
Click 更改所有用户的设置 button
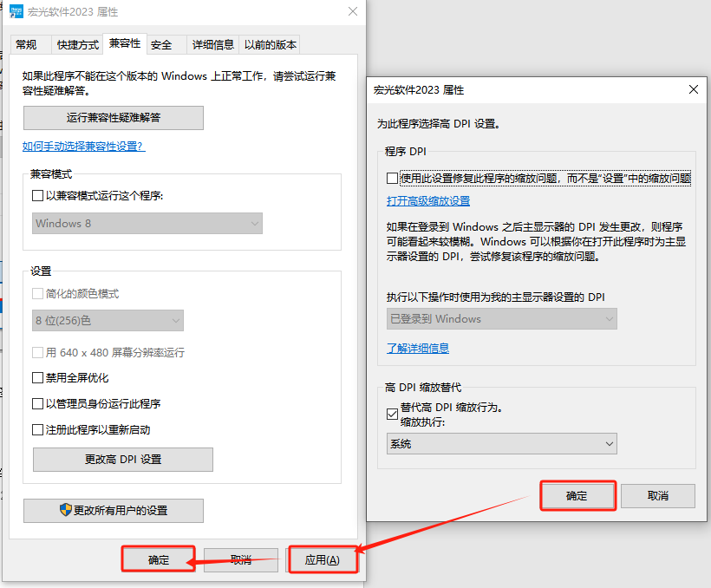pyautogui.click(x=114, y=511)
